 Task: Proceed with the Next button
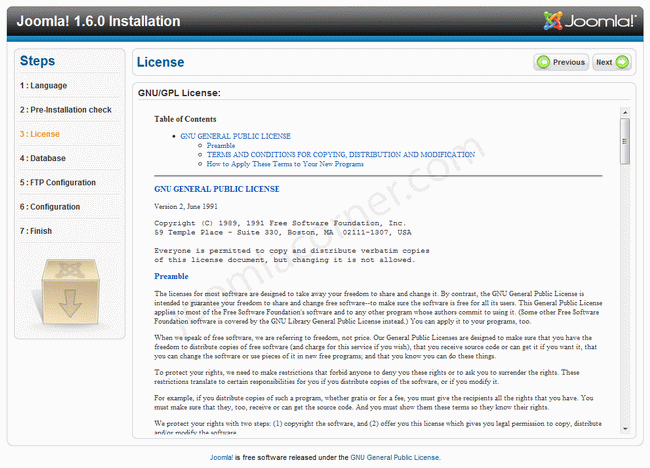611,62
